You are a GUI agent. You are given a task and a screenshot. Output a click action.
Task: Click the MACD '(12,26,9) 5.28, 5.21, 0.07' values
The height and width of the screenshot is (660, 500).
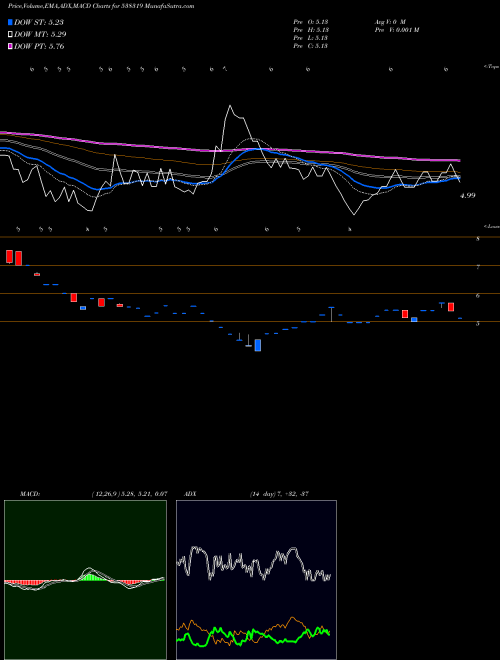(x=130, y=494)
